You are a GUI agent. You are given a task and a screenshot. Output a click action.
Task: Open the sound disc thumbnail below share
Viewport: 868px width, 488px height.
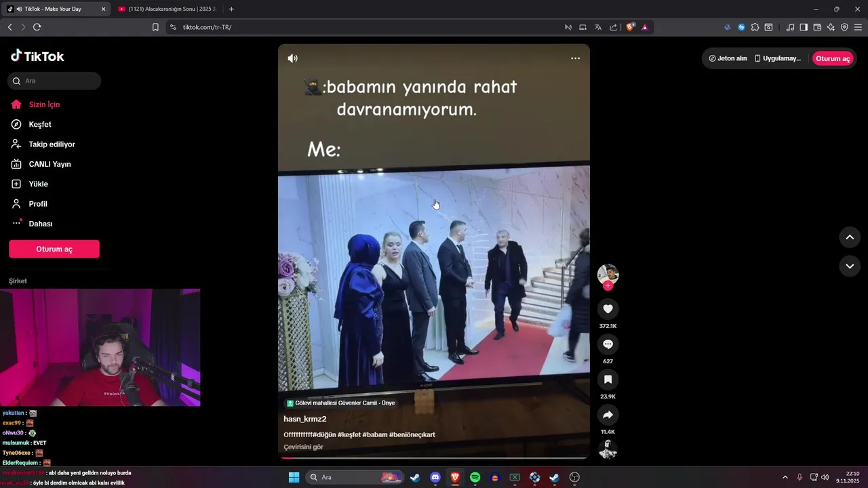pos(608,449)
